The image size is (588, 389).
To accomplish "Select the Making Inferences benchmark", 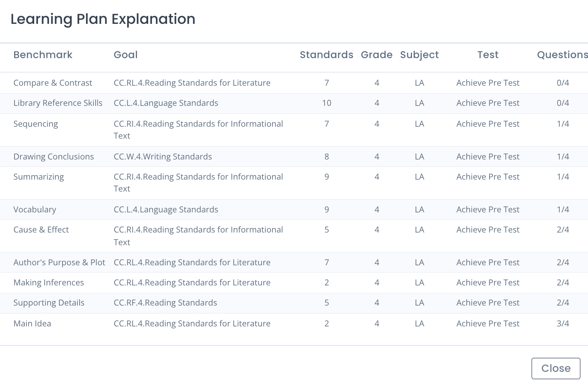I will click(x=49, y=282).
